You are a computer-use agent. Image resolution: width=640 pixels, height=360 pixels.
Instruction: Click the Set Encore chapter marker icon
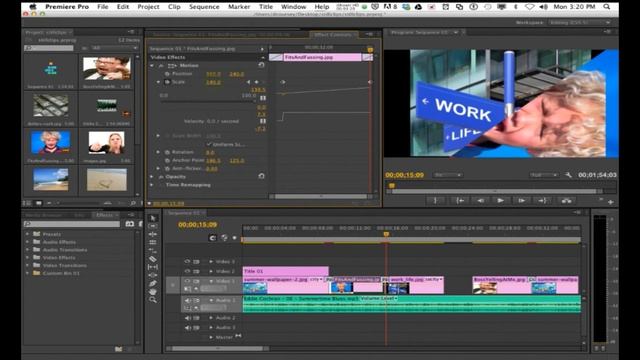point(224,238)
